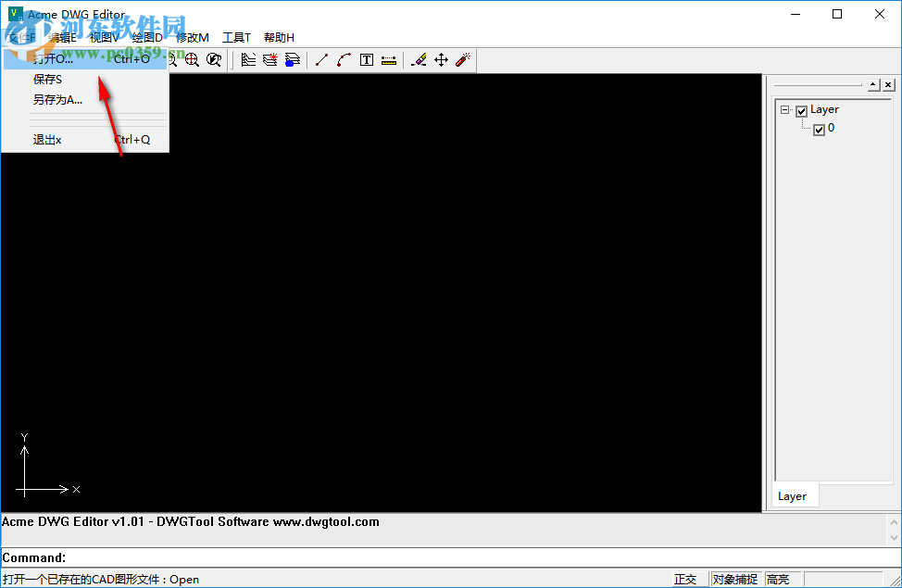Enable 正交 mode in the status bar

click(688, 578)
